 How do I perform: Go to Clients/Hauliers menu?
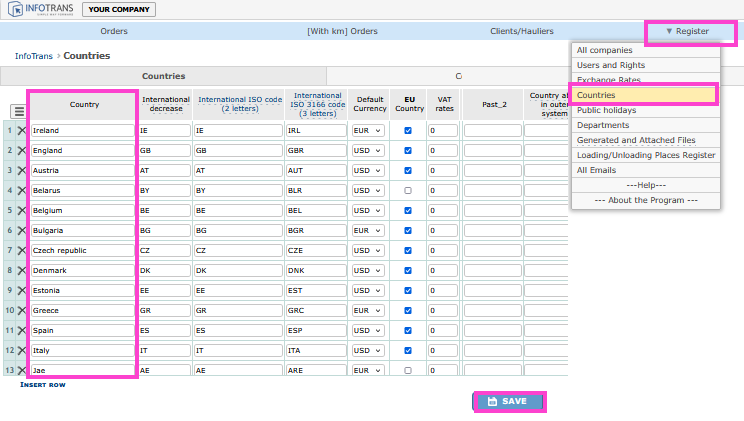pos(521,31)
